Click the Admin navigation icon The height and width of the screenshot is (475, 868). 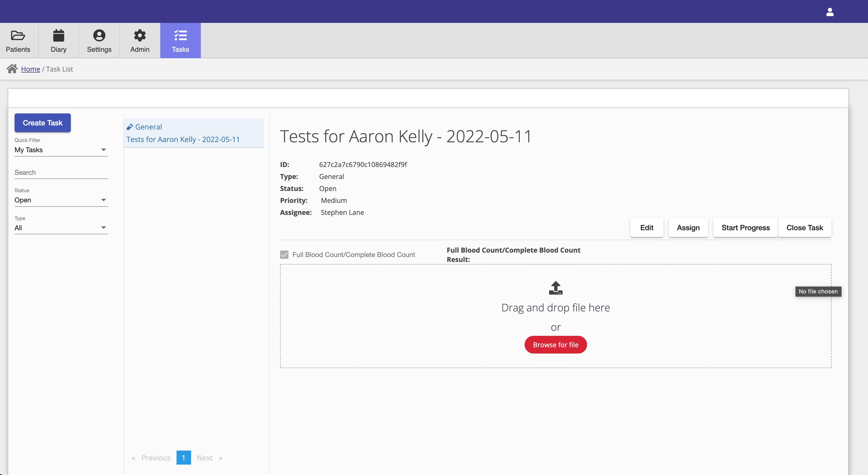pos(139,40)
